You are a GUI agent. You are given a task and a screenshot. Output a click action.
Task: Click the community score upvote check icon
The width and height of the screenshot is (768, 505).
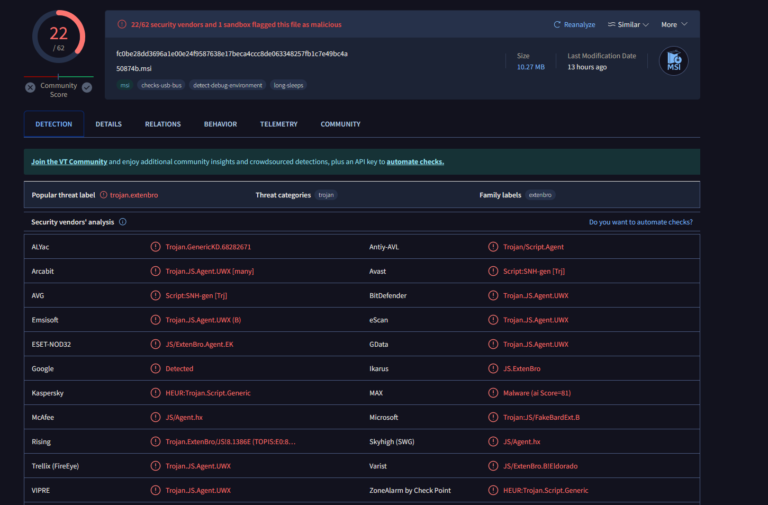[x=87, y=87]
